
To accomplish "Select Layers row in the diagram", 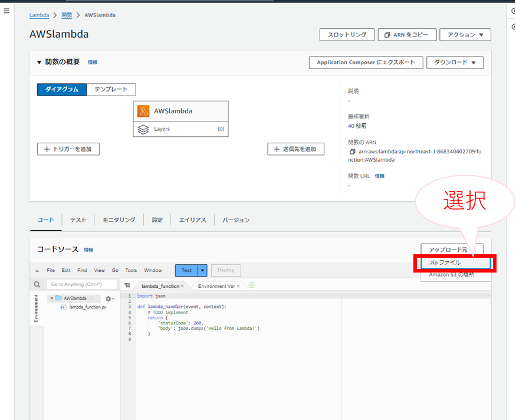I will (180, 129).
